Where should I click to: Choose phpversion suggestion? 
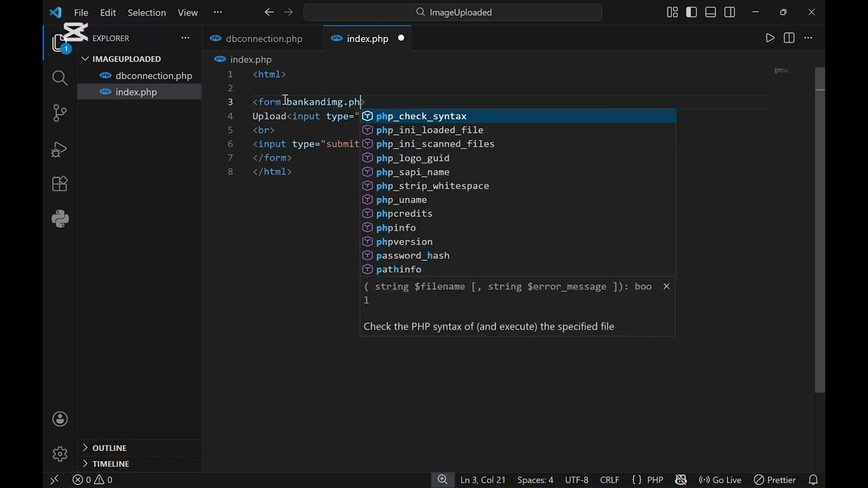tap(518, 241)
